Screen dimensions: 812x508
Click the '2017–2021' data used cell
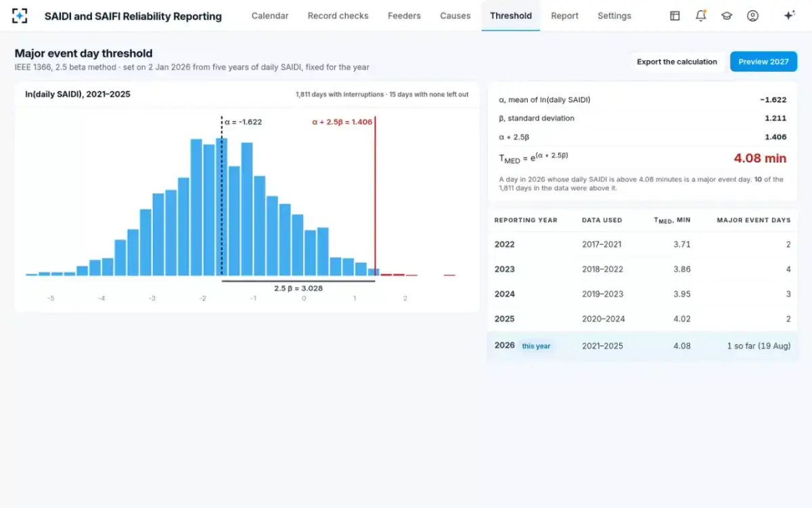(x=602, y=245)
